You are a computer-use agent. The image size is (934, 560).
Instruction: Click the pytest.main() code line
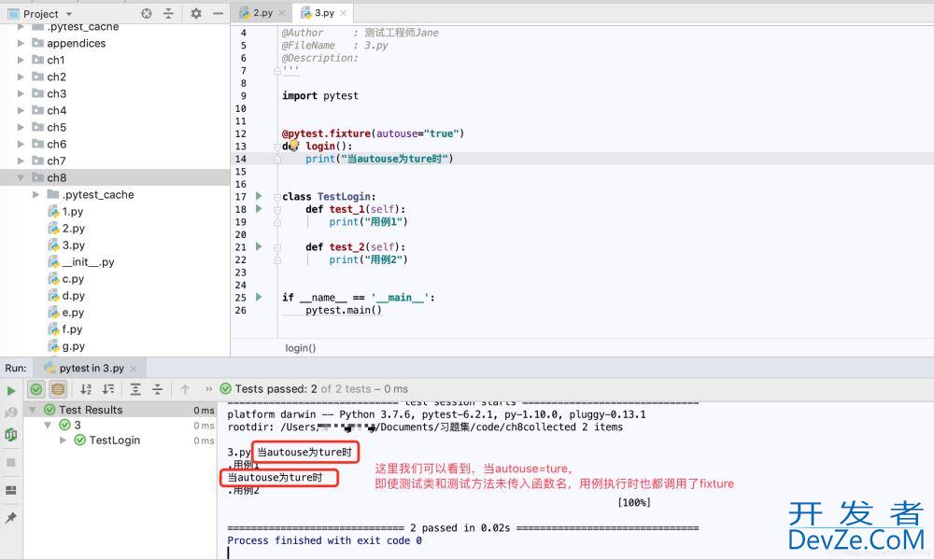tap(343, 310)
